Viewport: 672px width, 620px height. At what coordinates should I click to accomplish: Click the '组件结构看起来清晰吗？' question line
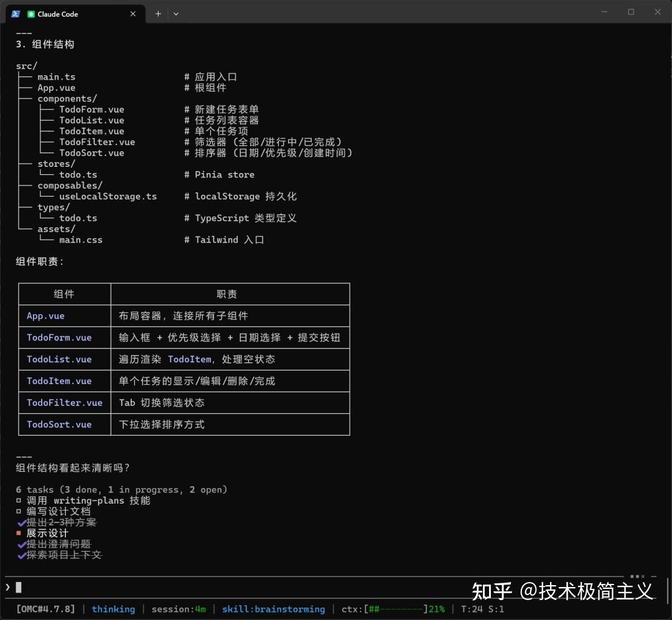coord(73,467)
